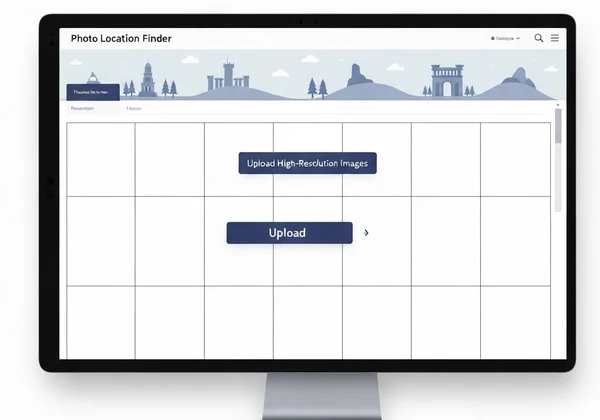Open the dropdown next to search icon

tap(505, 38)
